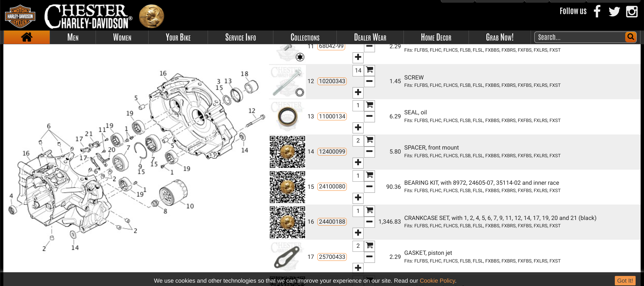
Task: Add SEAL, oil to cart
Action: [x=370, y=105]
